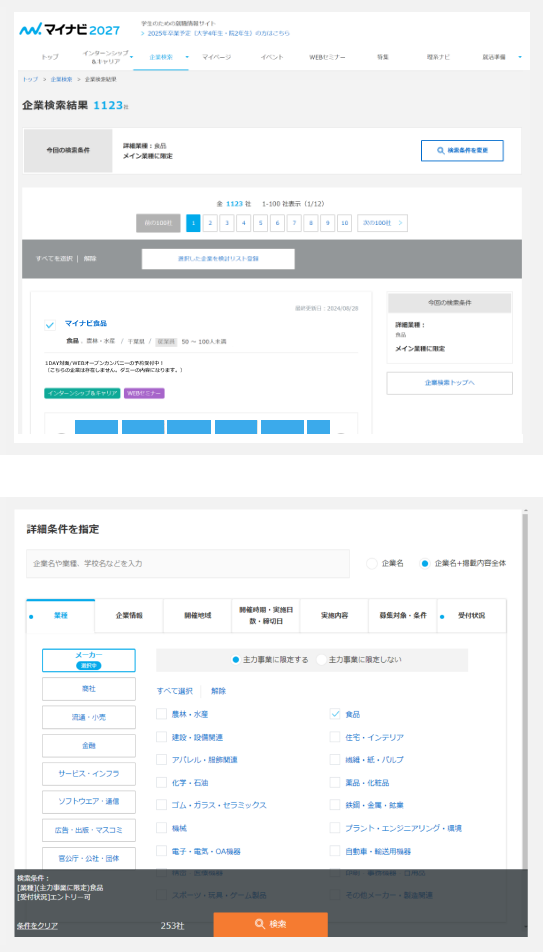
Task: Open the 2025年卒業予定の方はこちら link
Action: [x=218, y=33]
